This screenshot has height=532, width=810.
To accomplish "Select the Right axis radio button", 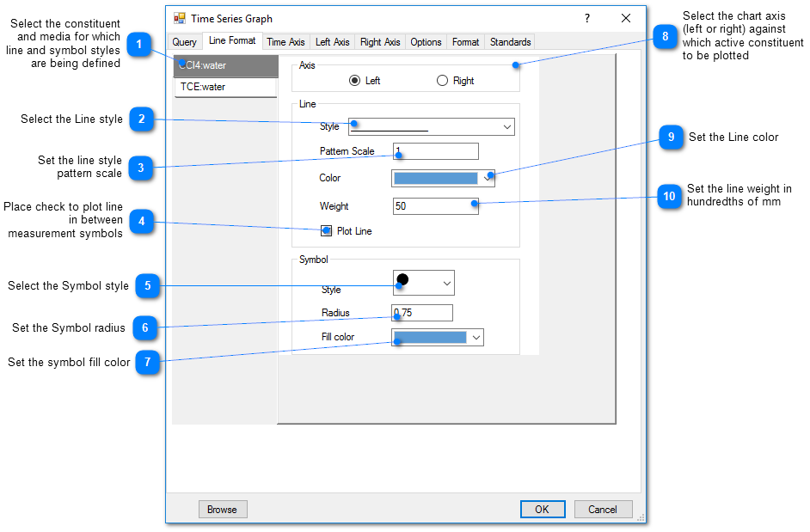I will point(443,81).
